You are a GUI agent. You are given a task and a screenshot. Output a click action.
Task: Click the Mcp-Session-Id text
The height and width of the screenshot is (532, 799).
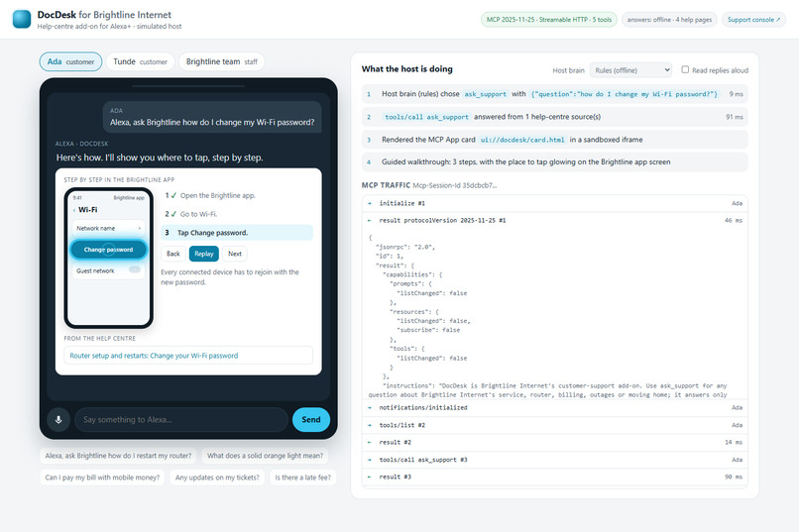tap(455, 185)
